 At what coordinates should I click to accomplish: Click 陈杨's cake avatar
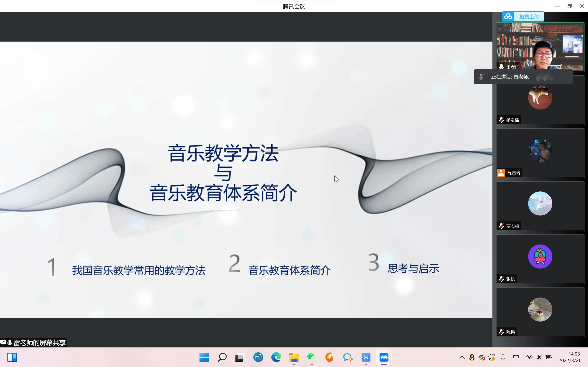coord(540,310)
